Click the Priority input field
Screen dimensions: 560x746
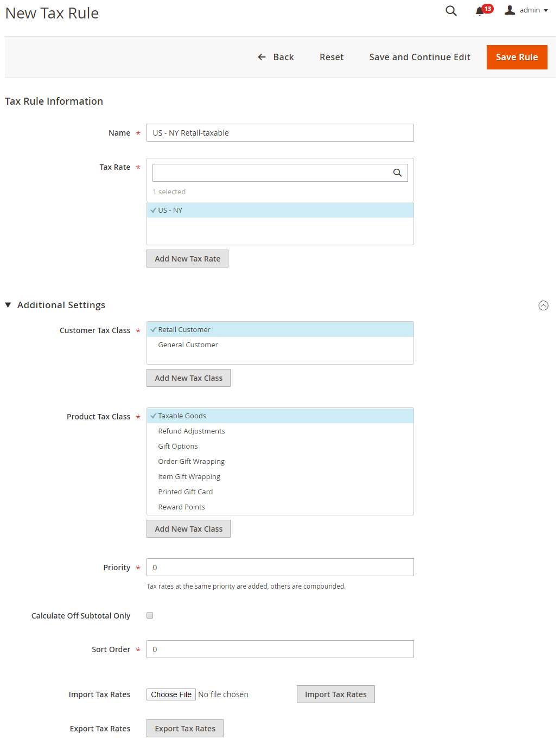(x=280, y=567)
